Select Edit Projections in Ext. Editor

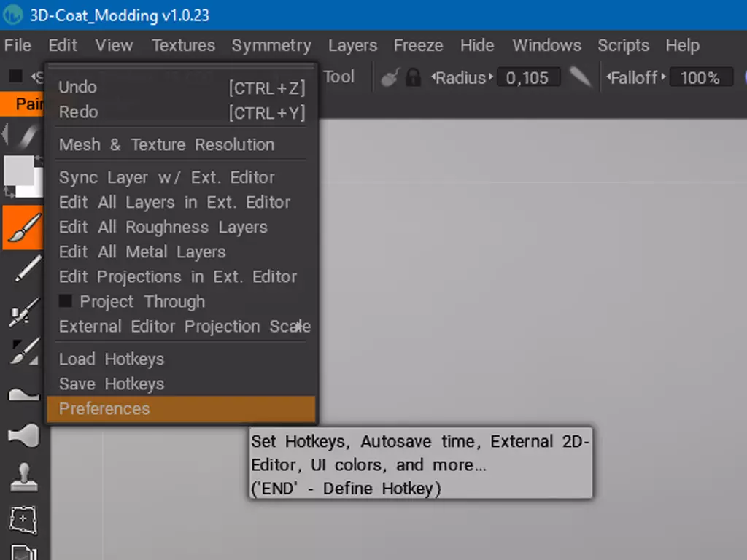point(182,276)
